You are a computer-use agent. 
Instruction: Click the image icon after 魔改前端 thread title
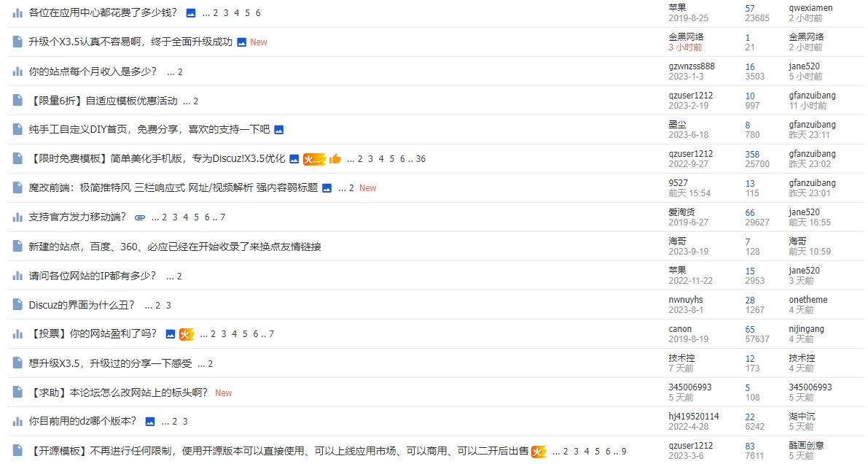coord(327,188)
